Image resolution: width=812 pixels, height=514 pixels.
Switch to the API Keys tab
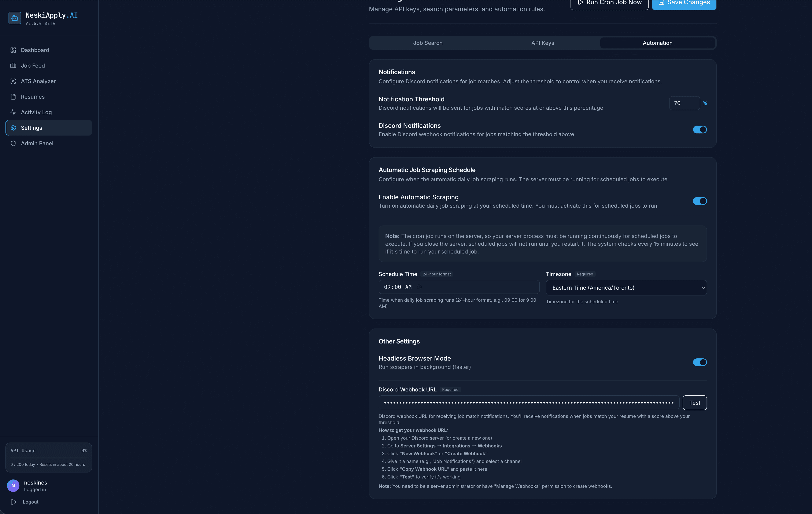pyautogui.click(x=542, y=43)
